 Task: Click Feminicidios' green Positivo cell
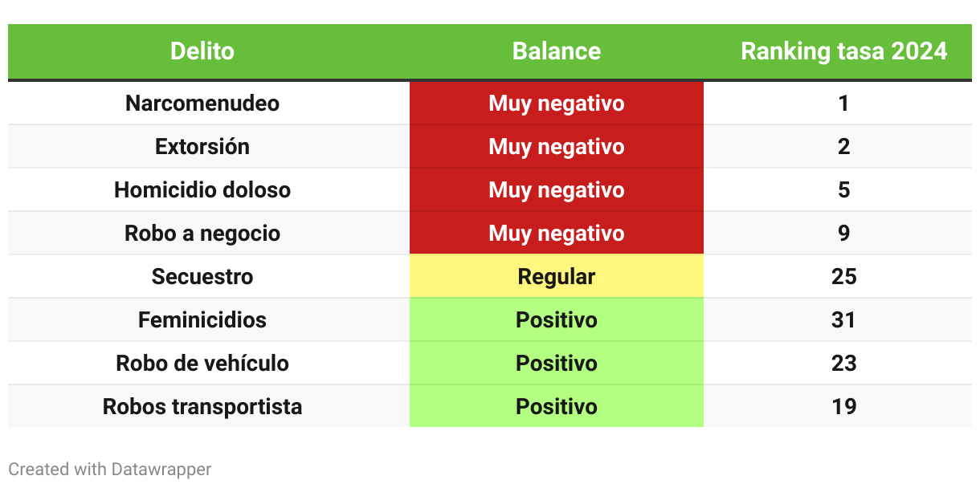pos(557,320)
